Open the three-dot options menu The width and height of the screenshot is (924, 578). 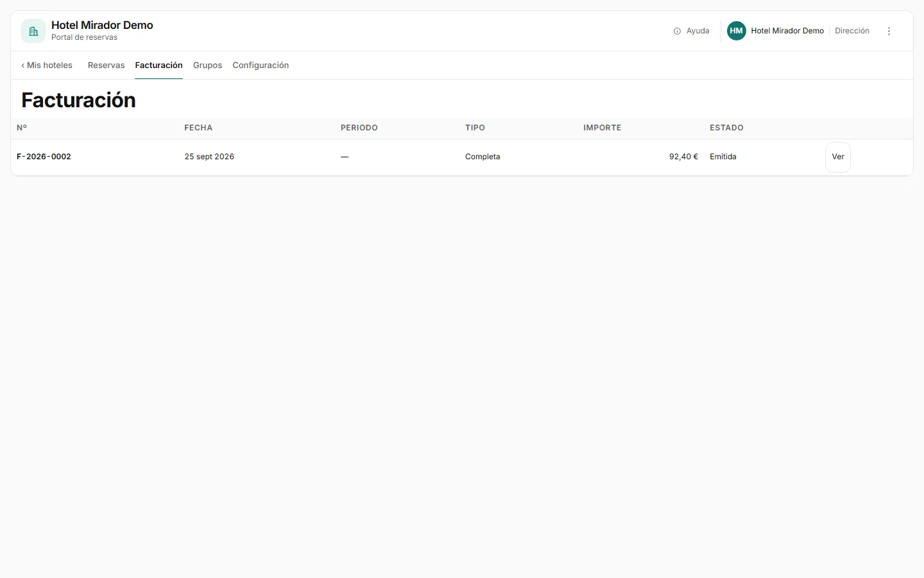(889, 31)
